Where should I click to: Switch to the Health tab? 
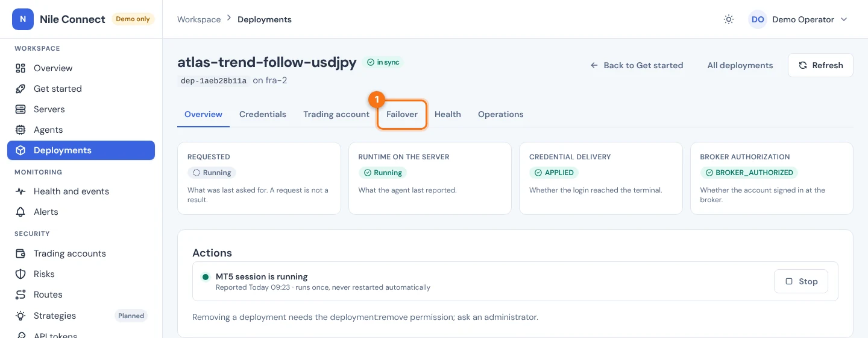448,114
